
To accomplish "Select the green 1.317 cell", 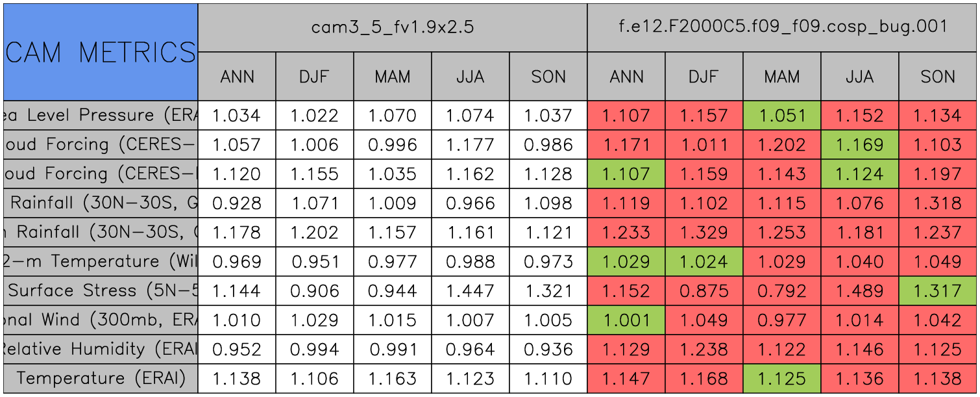I will (937, 290).
